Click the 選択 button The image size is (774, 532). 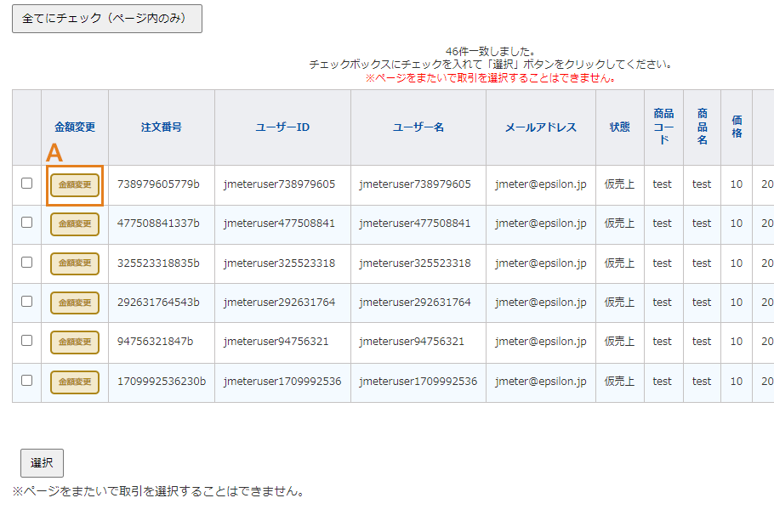click(x=42, y=463)
